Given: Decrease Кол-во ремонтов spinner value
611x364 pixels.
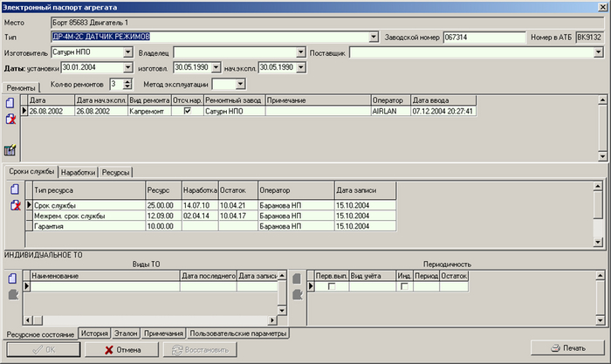Looking at the screenshot, I should (127, 86).
